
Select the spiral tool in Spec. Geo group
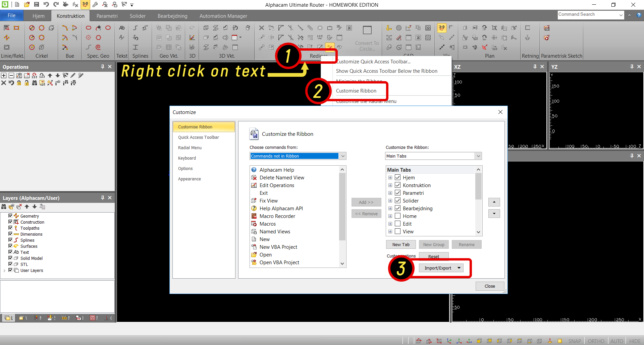(98, 47)
